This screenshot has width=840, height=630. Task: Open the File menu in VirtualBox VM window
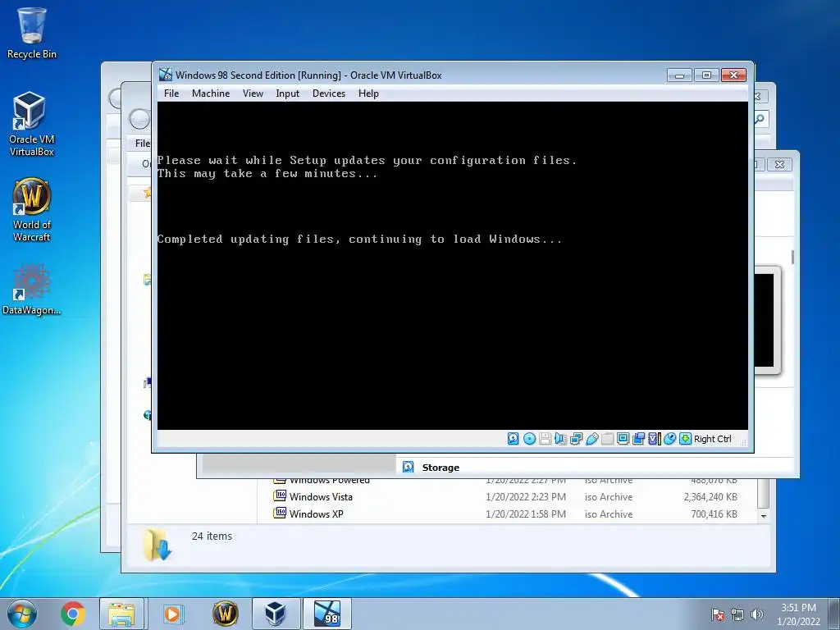(x=171, y=94)
